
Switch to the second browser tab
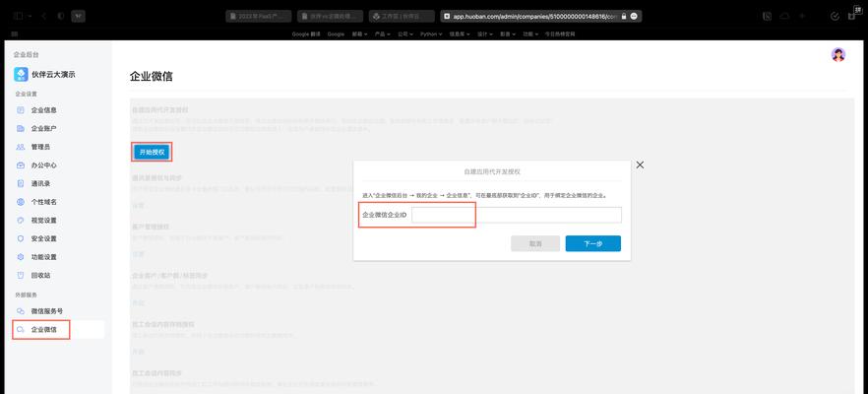coord(330,17)
